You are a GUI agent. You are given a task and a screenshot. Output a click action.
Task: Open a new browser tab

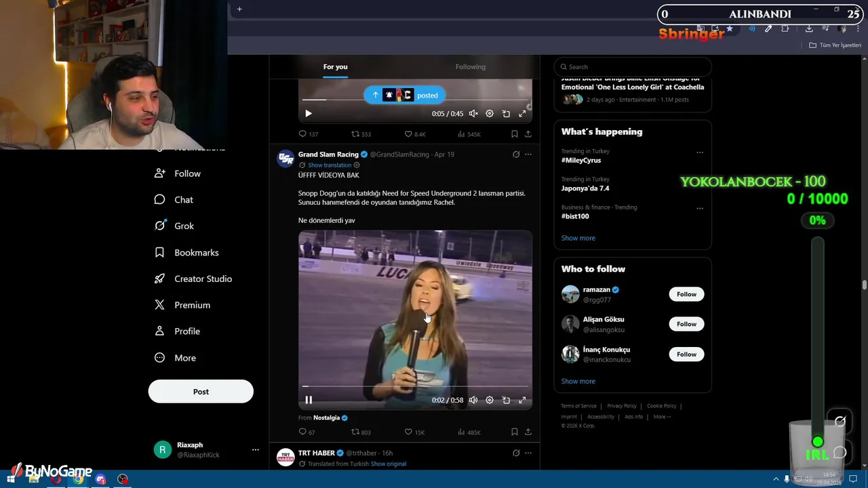pos(239,9)
